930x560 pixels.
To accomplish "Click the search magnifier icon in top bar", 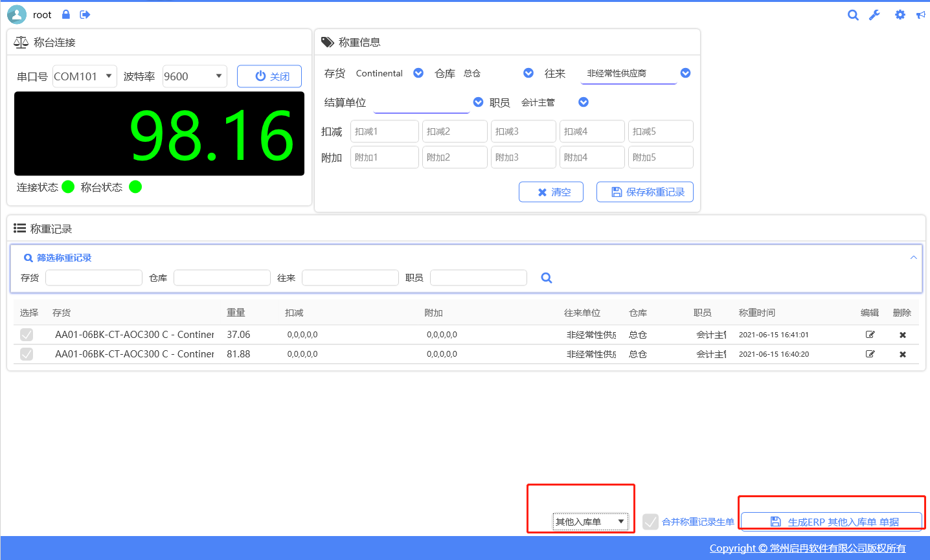I will 853,15.
